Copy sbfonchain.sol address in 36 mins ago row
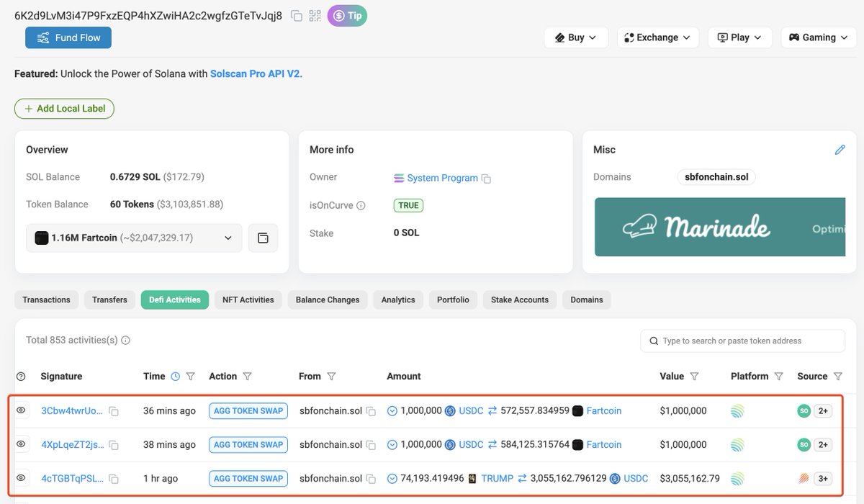Viewport: 864px width, 504px height. pyautogui.click(x=371, y=411)
